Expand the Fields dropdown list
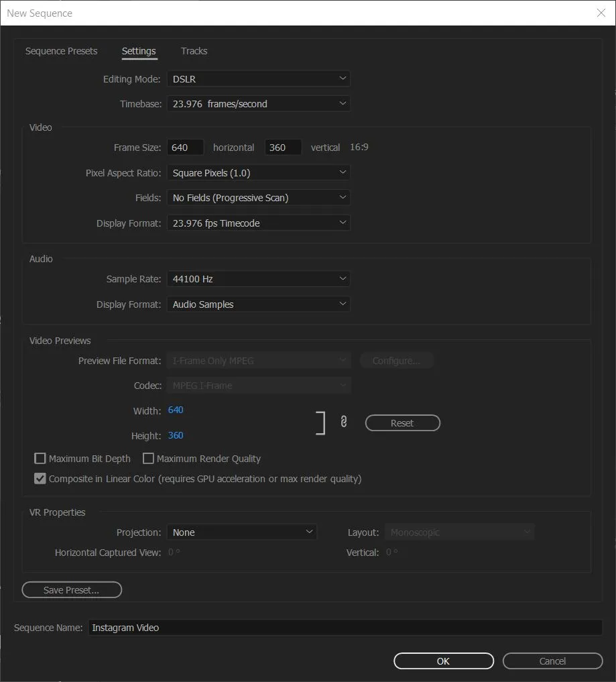Screen dimensions: 616x682 258,198
